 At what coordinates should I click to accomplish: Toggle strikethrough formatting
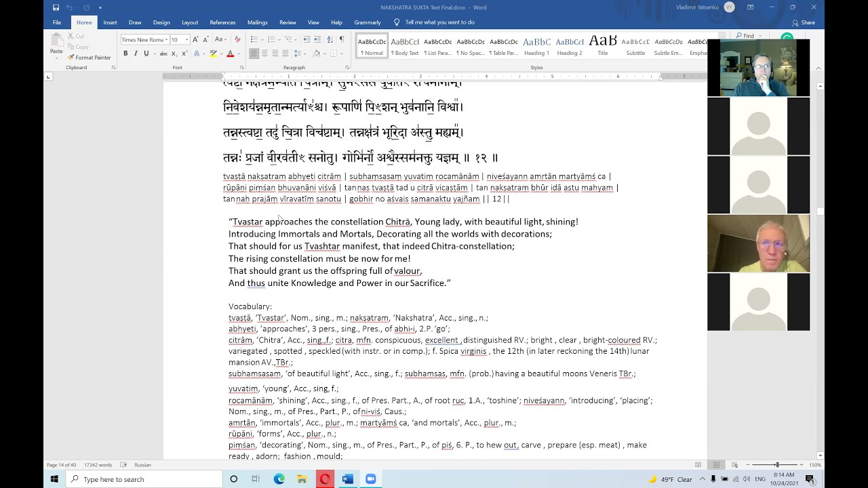point(163,54)
